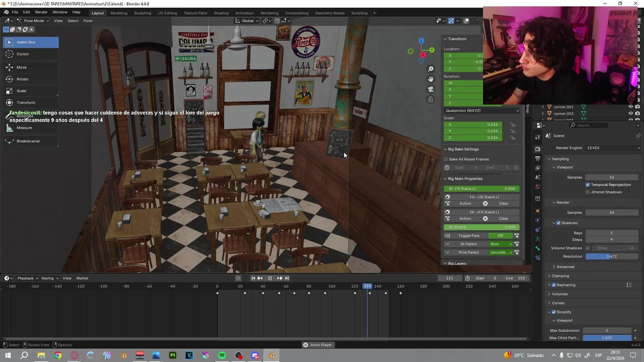The image size is (644, 362).
Task: Adjust the IK-FK (hand.L) slider
Action: pos(481,189)
